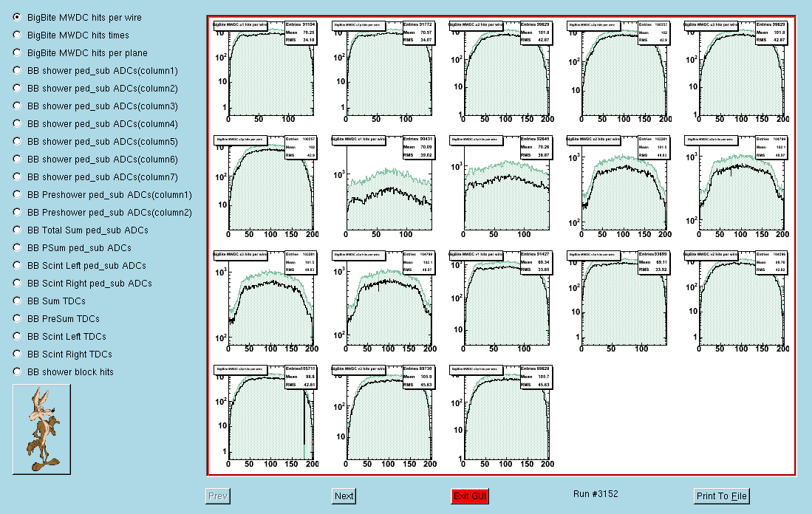Open histogram with Entries 105711

point(265,417)
